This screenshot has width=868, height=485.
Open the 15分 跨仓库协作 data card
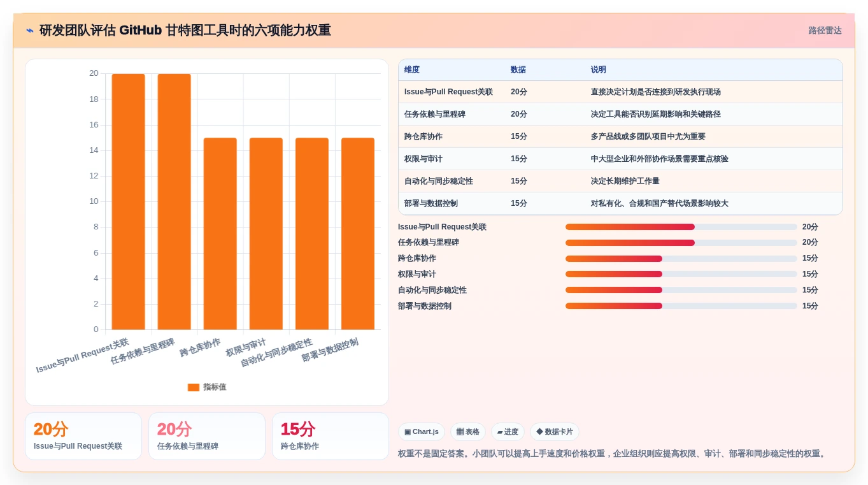[x=331, y=437]
